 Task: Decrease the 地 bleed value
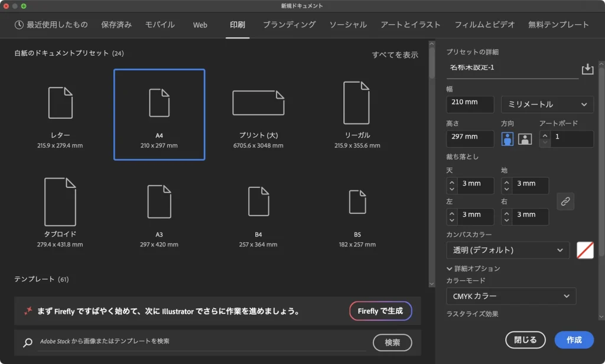506,189
